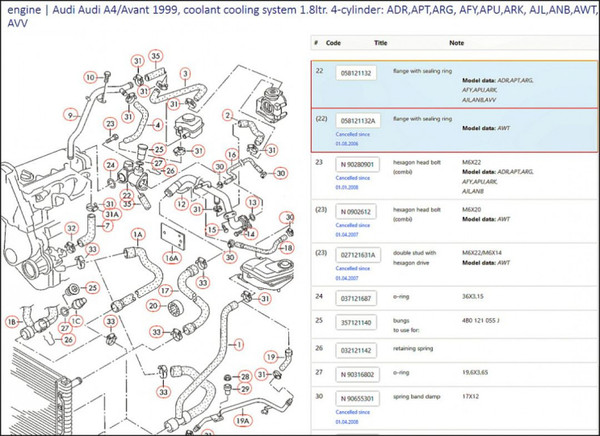Select diagram callout 18
The height and width of the screenshot is (436, 600).
[x=288, y=248]
